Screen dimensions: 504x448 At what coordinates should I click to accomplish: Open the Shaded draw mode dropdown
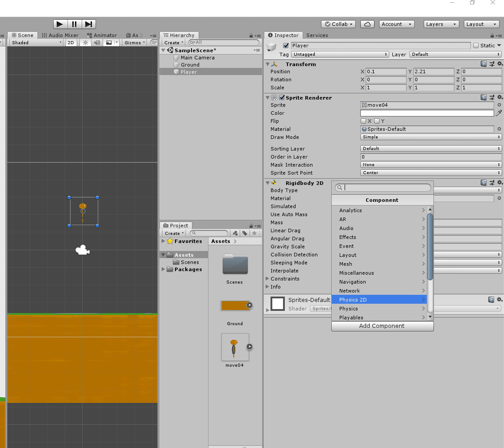(35, 42)
